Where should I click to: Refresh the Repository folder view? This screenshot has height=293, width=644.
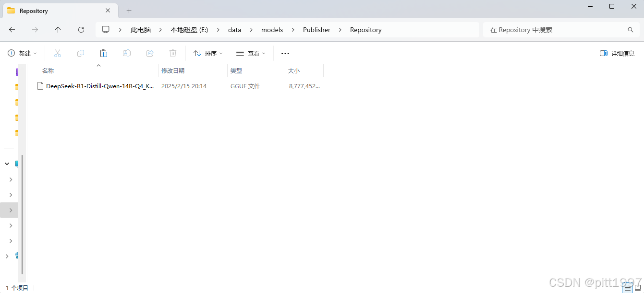click(x=81, y=30)
